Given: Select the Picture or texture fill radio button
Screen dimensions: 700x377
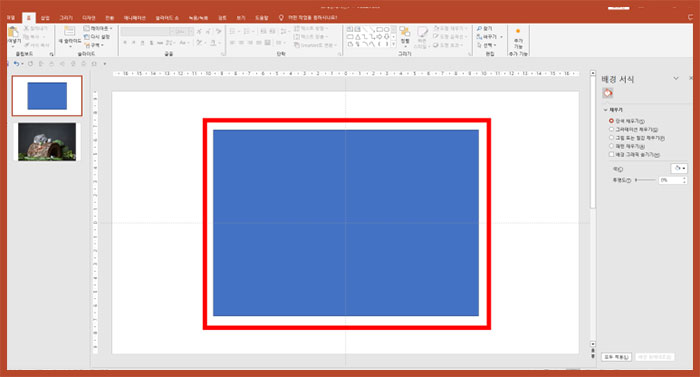Looking at the screenshot, I should [611, 138].
